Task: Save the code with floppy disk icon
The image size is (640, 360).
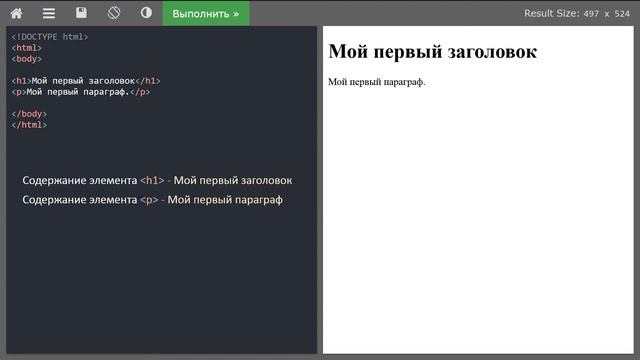Action: coord(81,13)
